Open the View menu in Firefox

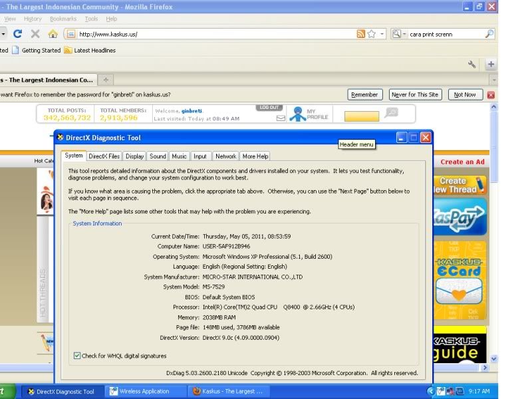point(10,19)
